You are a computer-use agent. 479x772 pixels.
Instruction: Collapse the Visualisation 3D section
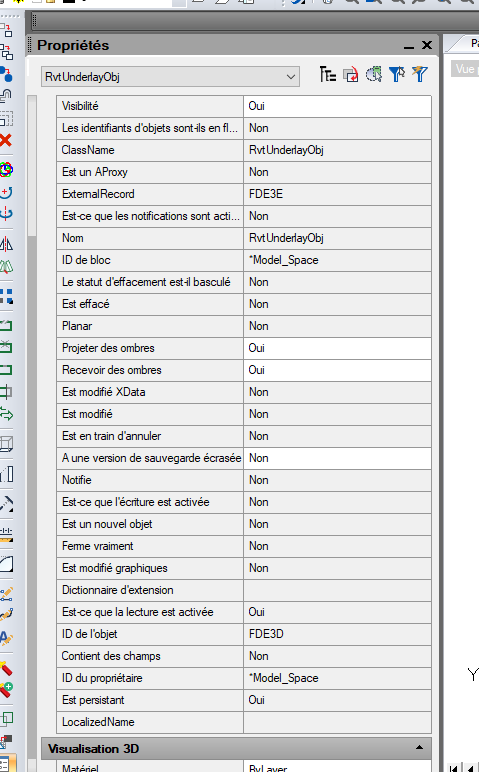(419, 748)
